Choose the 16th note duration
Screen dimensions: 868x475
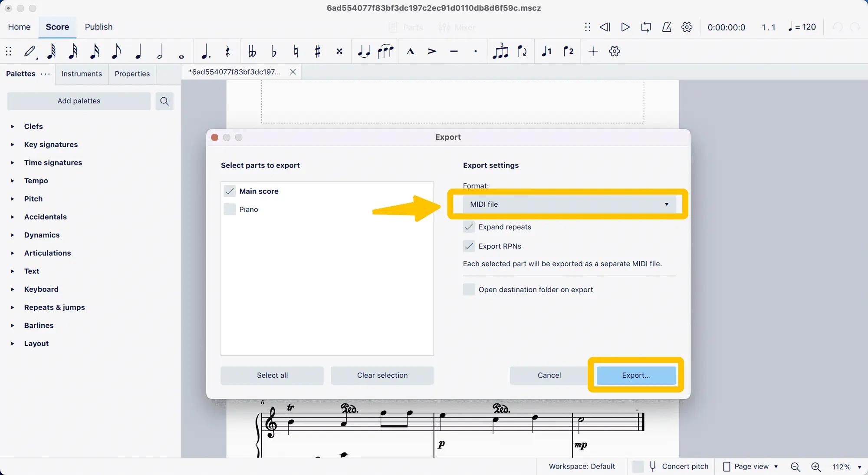point(95,51)
